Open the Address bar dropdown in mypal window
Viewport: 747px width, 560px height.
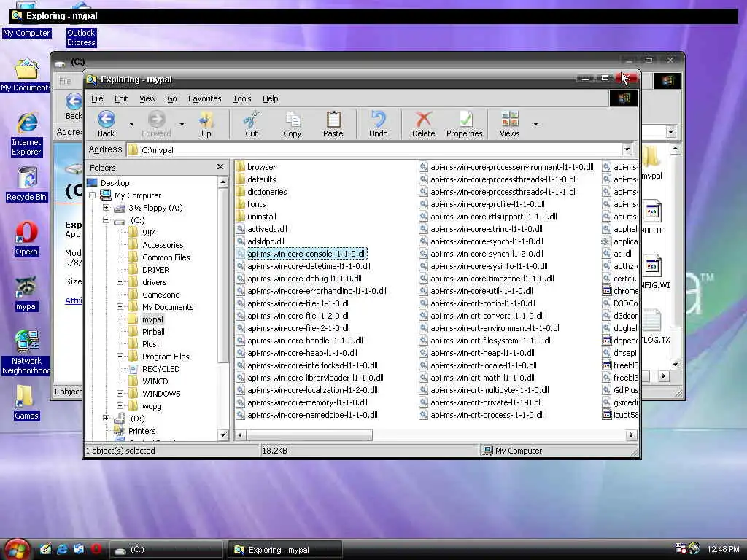click(627, 149)
